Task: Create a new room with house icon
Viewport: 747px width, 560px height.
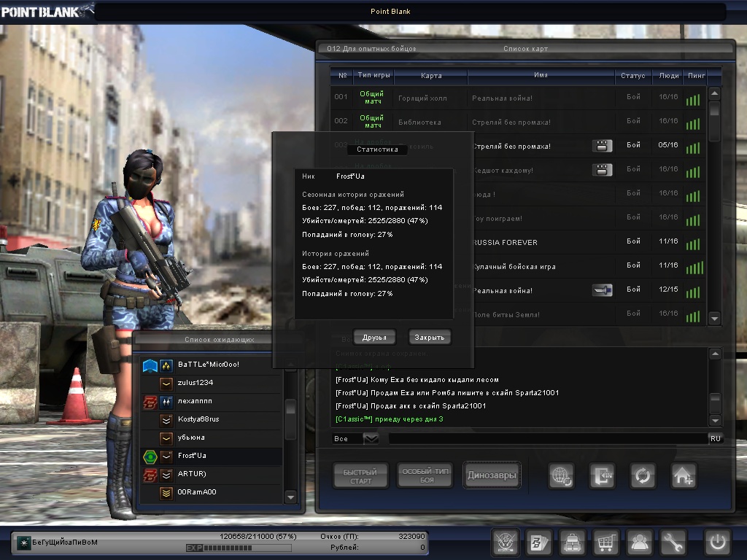Action: [x=684, y=475]
